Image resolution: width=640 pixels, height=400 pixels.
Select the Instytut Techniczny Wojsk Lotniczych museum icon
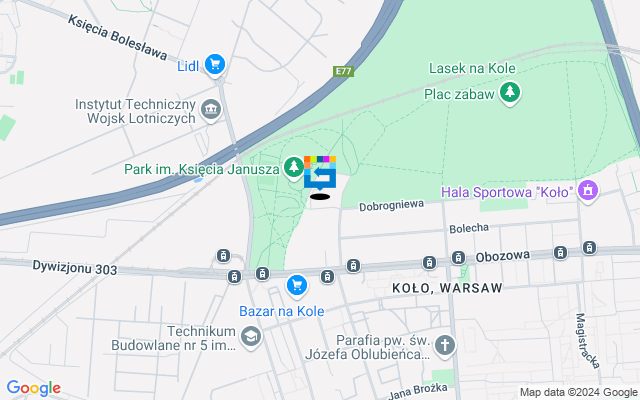[x=211, y=110]
